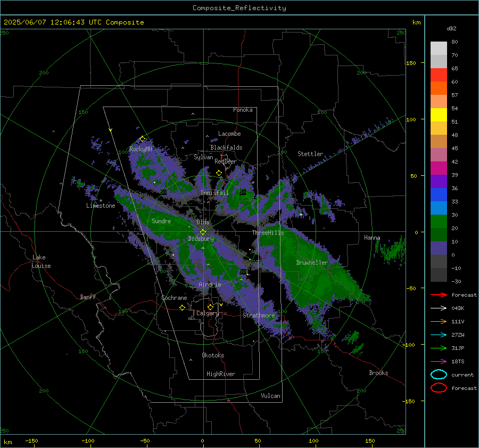479x448 pixels.
Task: Click the white cross marker east of ThreeHills
Action: pyautogui.click(x=301, y=214)
